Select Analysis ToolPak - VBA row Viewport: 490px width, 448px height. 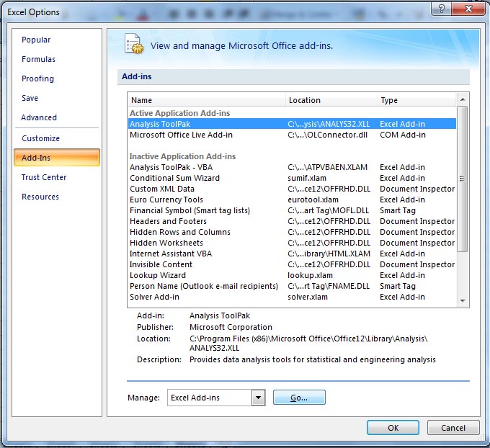click(292, 167)
